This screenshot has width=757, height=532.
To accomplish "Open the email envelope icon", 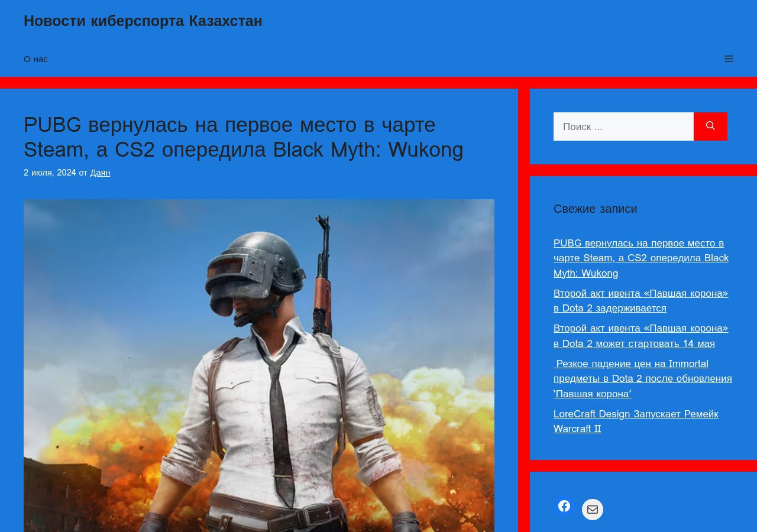I will [x=593, y=510].
